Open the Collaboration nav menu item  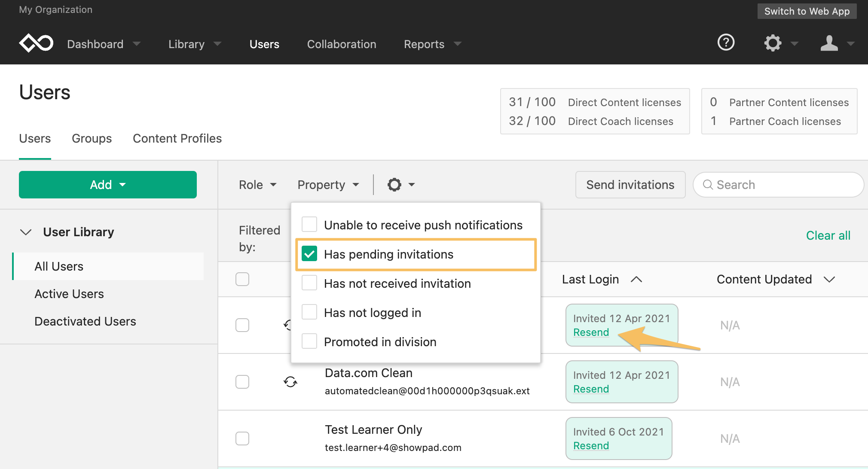click(342, 44)
